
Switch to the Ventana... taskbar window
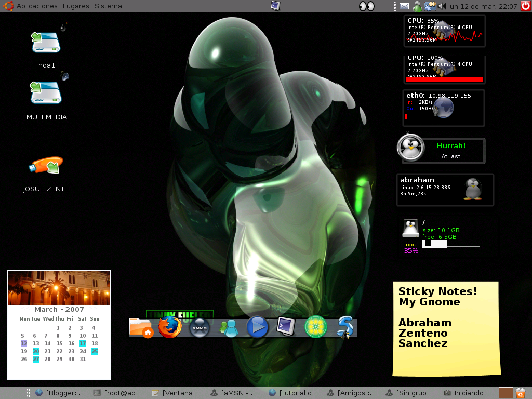coord(176,393)
